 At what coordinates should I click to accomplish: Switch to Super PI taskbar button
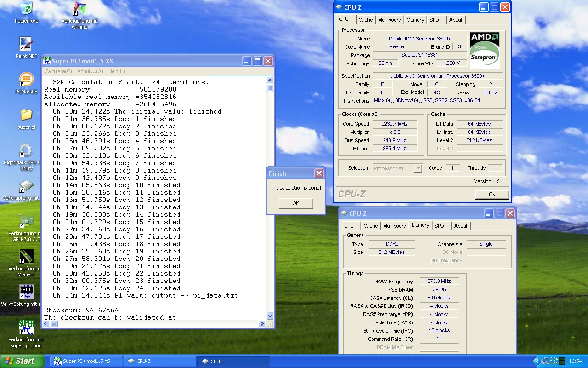pyautogui.click(x=85, y=361)
